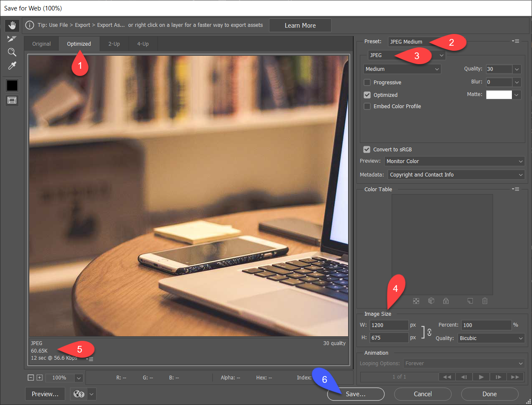
Task: Click the link dimensions chain icon
Action: tap(429, 332)
